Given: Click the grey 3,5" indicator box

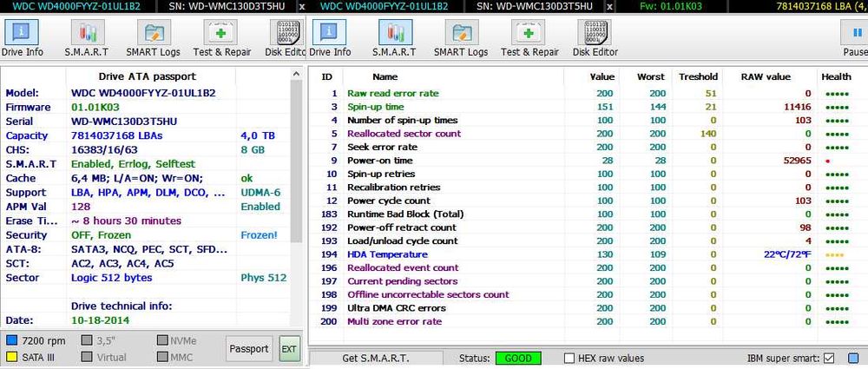Looking at the screenshot, I should (88, 340).
